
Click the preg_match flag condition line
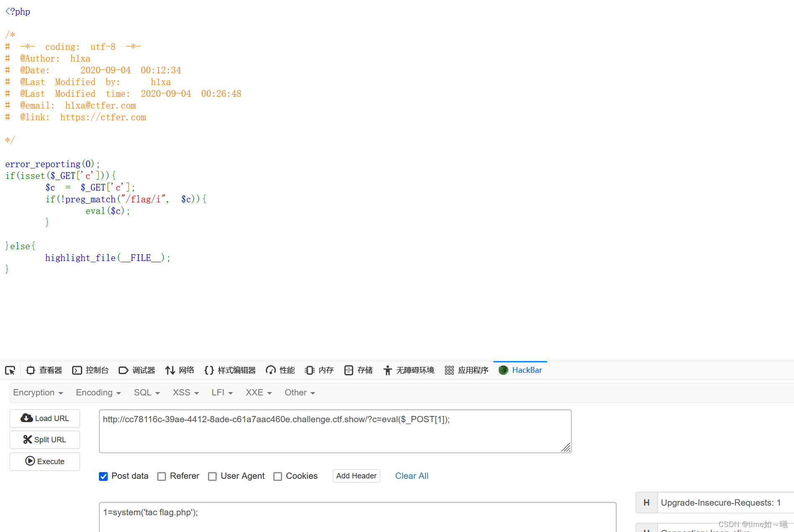(126, 199)
